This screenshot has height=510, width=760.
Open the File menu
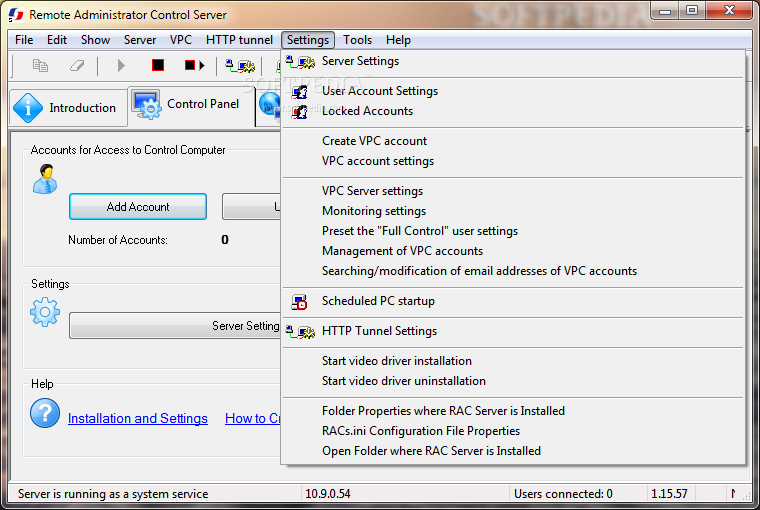tap(24, 40)
